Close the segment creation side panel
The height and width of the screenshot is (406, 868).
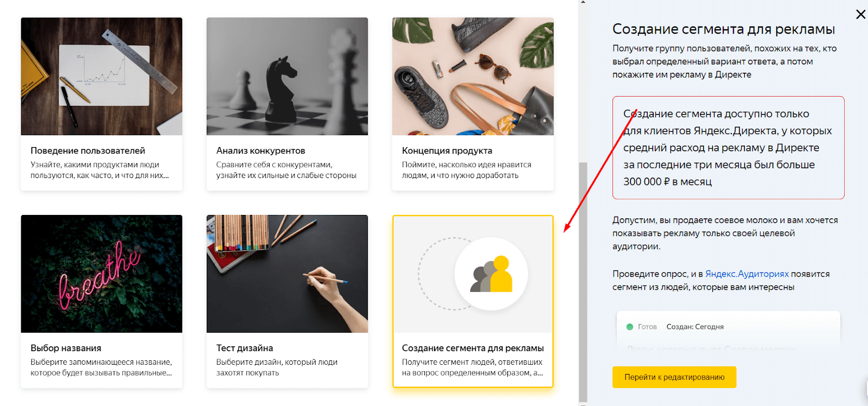click(x=860, y=14)
